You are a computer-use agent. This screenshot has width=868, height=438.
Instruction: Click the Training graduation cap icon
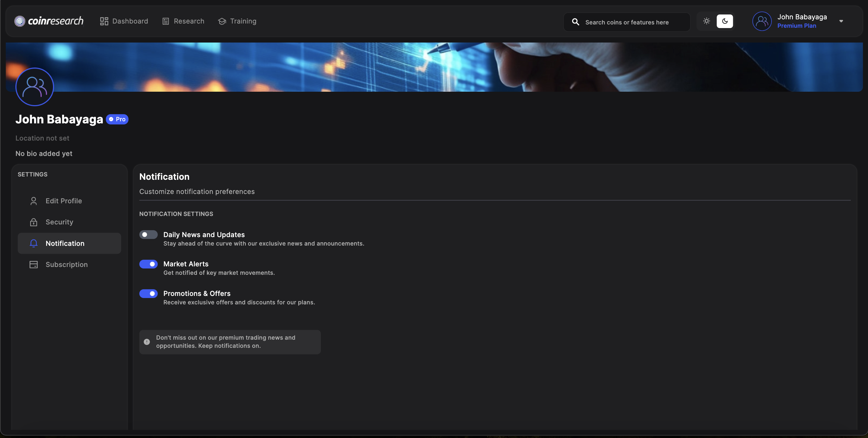coord(222,21)
